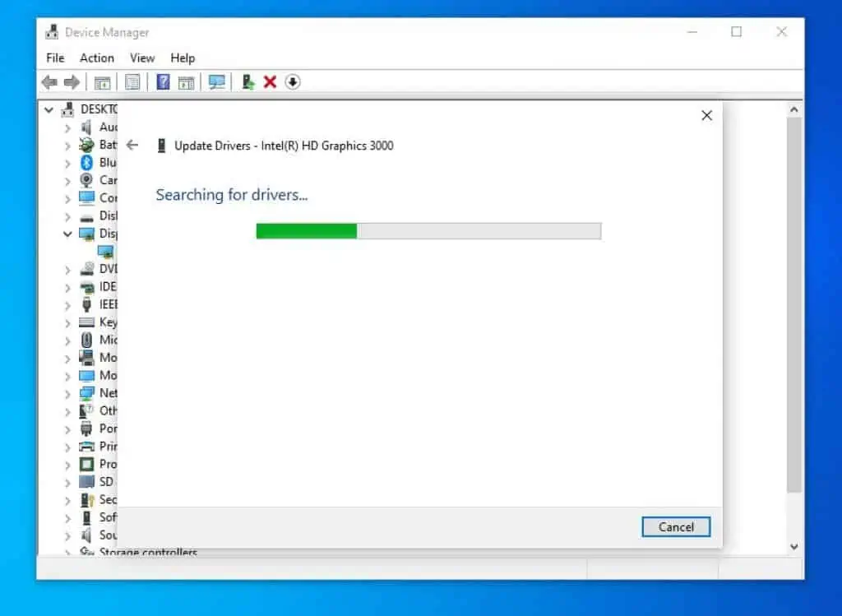Viewport: 842px width, 616px height.
Task: Click the red X Uninstall device icon
Action: click(x=270, y=81)
